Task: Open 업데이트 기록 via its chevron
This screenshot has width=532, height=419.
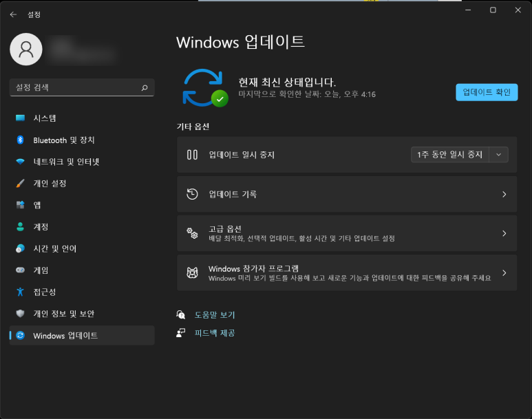Action: pos(504,194)
